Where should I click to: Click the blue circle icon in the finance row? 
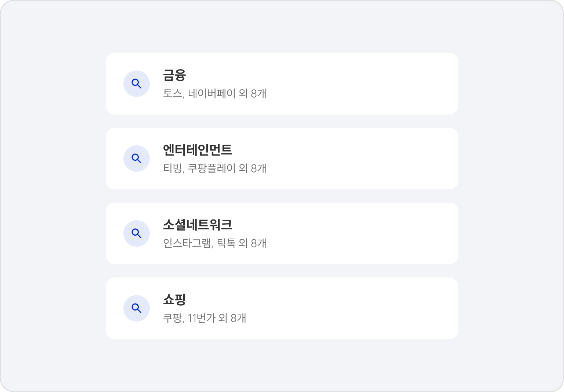pyautogui.click(x=137, y=84)
